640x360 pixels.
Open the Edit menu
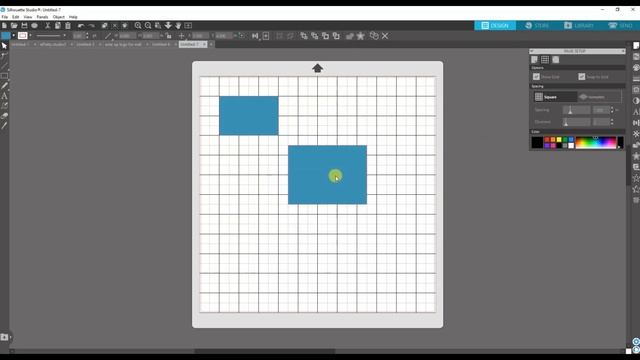(x=16, y=17)
